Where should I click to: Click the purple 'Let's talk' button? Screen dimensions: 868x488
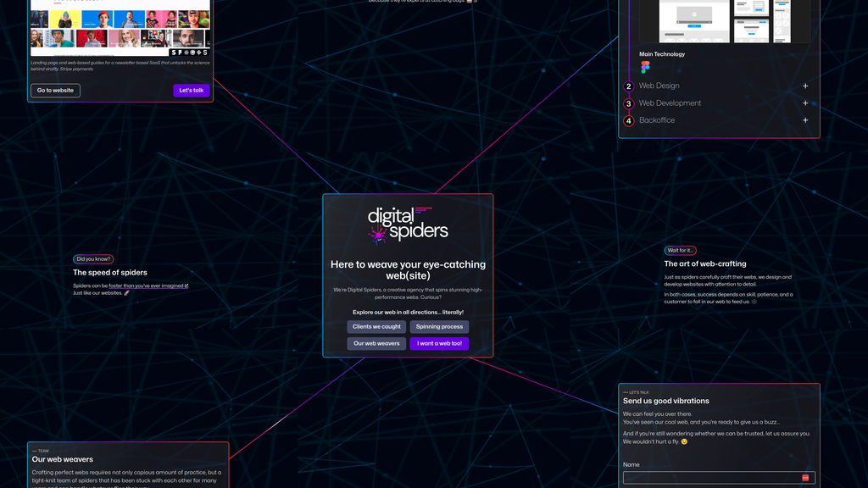(x=192, y=90)
